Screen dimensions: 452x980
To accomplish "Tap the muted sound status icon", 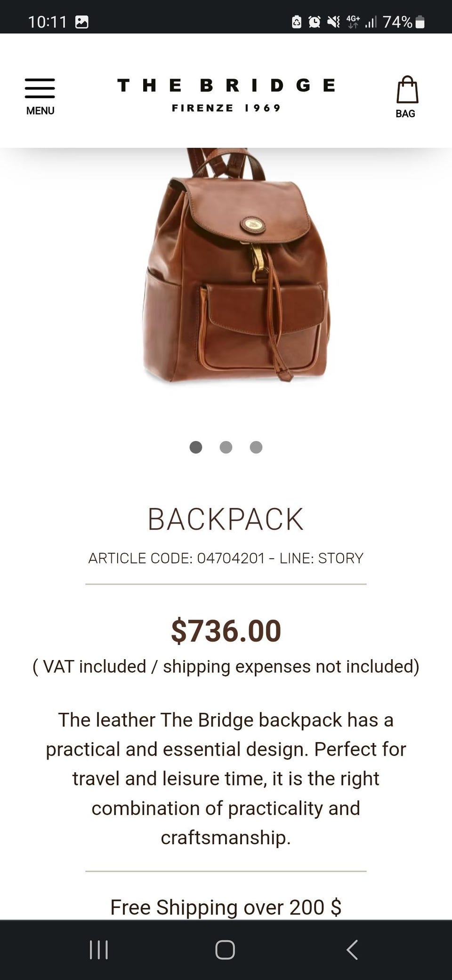I will (x=333, y=22).
